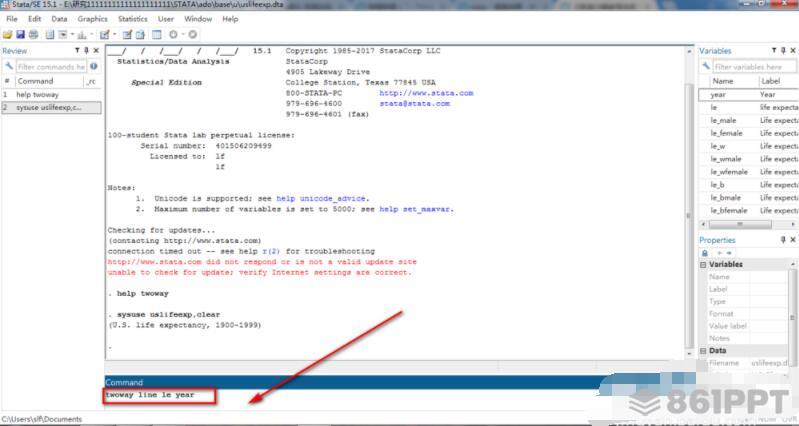Select the le variable row

pos(749,108)
